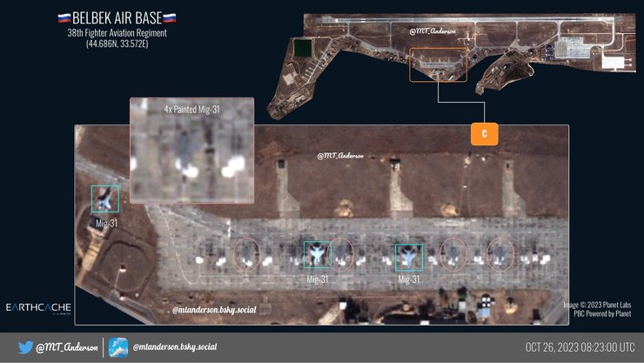Click the coordinates text (44.686N, 33.572E)
Screen dimensions: 644x363
coord(117,44)
